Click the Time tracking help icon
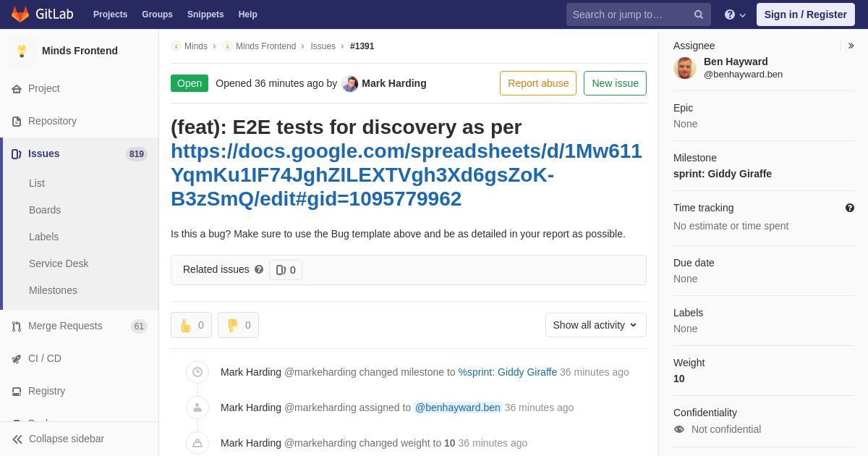 coord(850,208)
